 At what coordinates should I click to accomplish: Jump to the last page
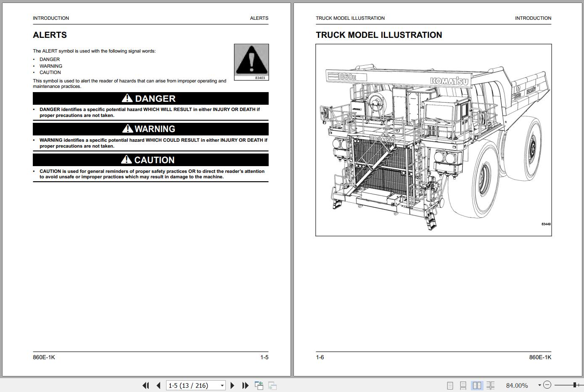pyautogui.click(x=245, y=385)
